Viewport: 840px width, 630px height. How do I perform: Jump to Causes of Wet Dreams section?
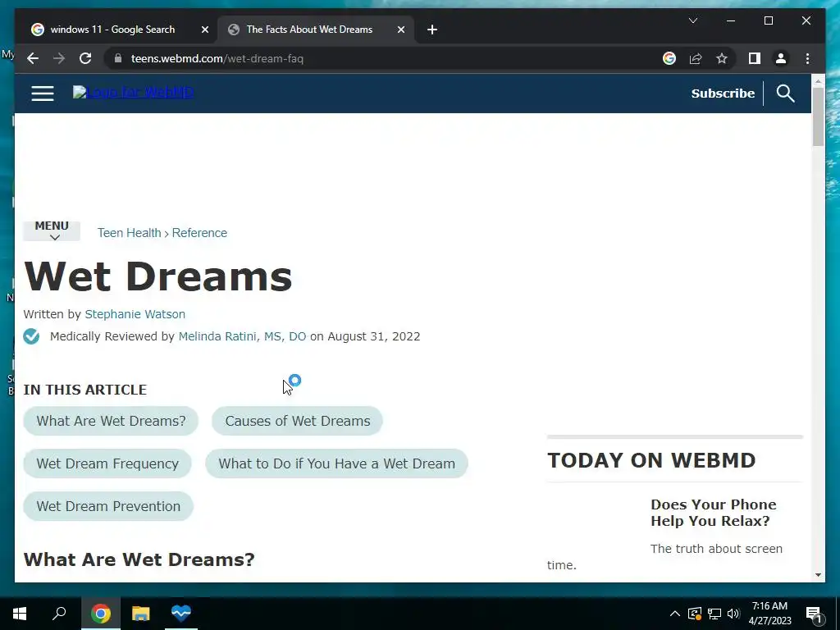[x=297, y=421]
